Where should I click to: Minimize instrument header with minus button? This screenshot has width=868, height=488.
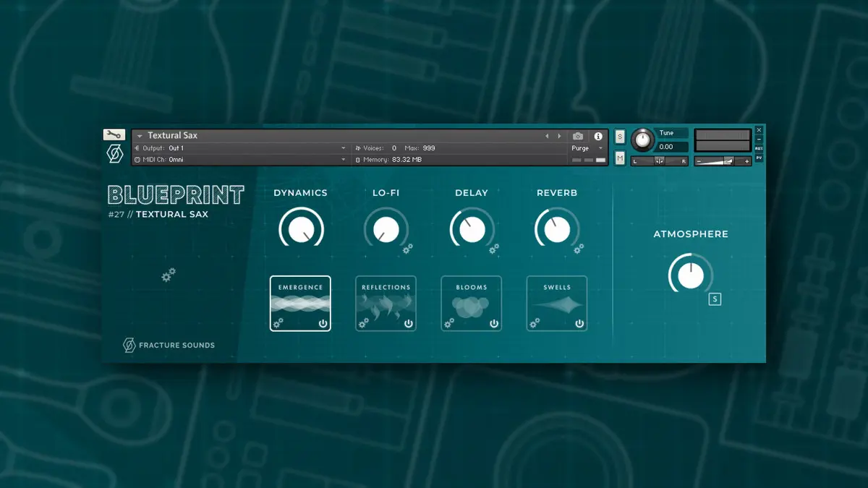[759, 140]
